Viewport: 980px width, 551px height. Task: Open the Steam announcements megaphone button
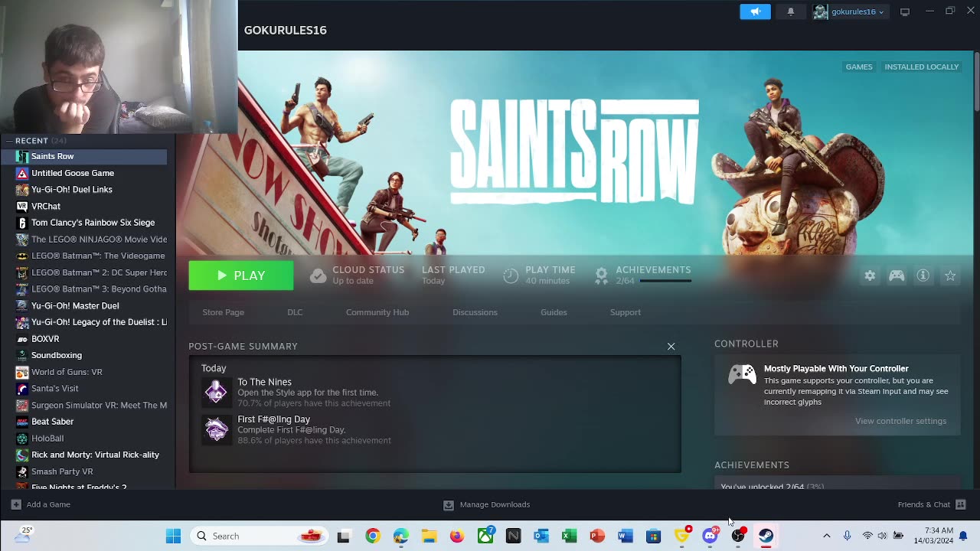pyautogui.click(x=755, y=11)
